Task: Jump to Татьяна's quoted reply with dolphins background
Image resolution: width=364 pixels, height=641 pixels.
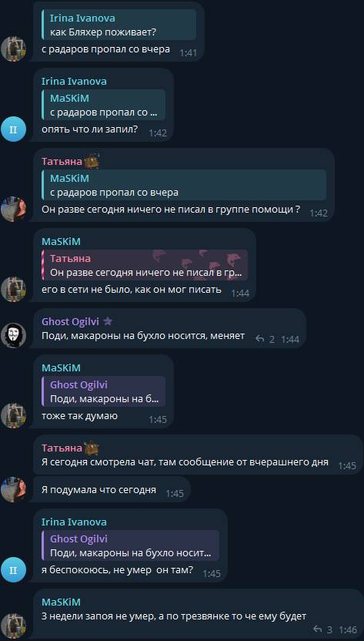Action: coord(145,265)
